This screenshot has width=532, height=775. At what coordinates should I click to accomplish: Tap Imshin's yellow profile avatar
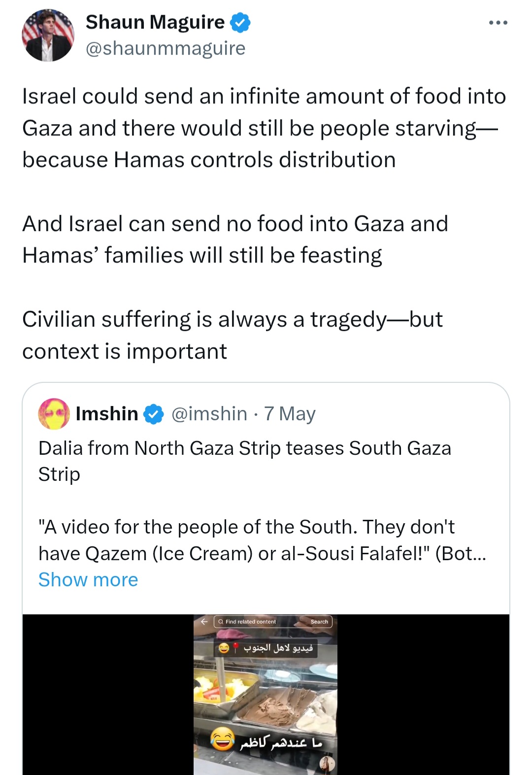pyautogui.click(x=54, y=414)
